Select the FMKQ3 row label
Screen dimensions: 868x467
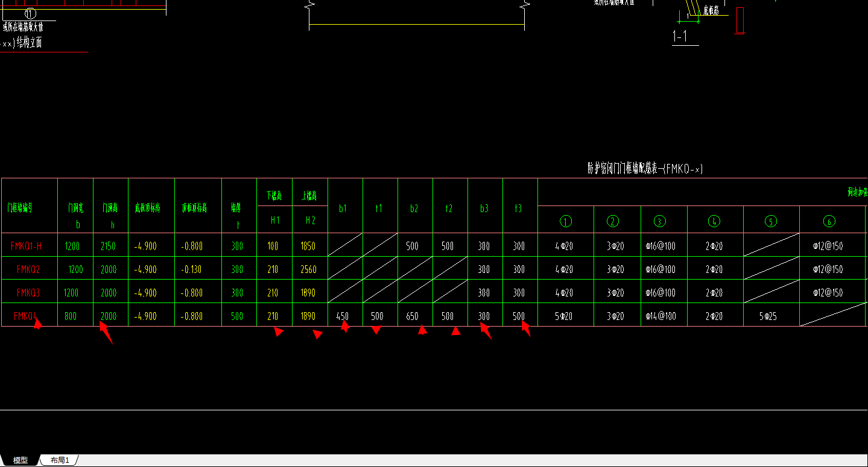click(x=28, y=293)
